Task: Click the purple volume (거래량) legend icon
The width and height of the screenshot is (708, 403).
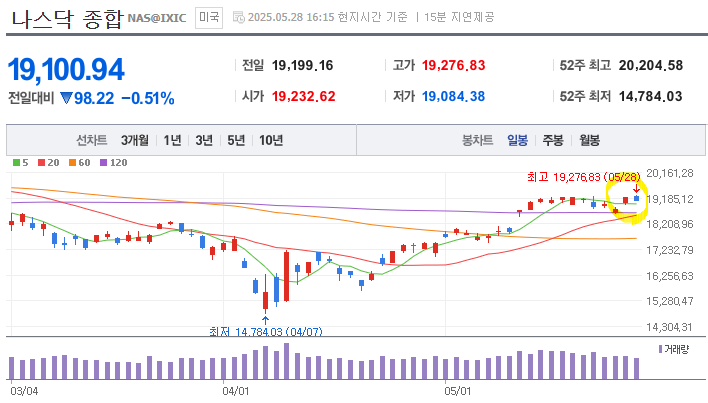Action: (x=660, y=349)
